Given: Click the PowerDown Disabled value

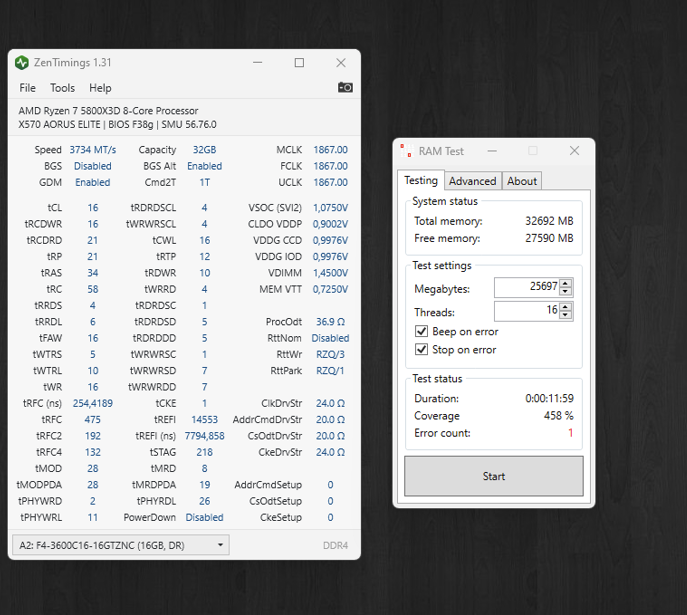Looking at the screenshot, I should coord(204,517).
